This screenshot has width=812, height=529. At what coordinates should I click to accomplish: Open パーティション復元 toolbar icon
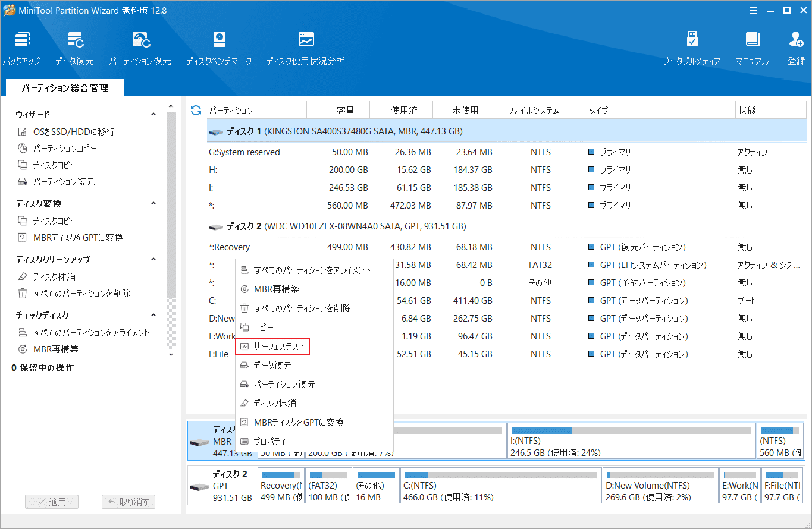pyautogui.click(x=140, y=48)
